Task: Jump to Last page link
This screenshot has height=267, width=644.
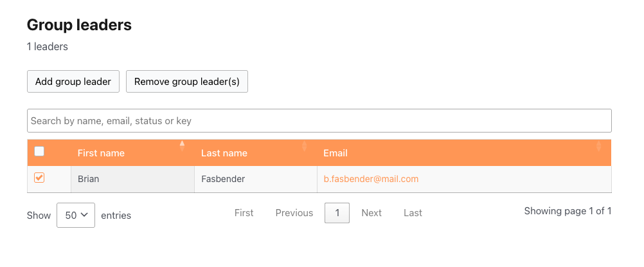Action: click(413, 213)
